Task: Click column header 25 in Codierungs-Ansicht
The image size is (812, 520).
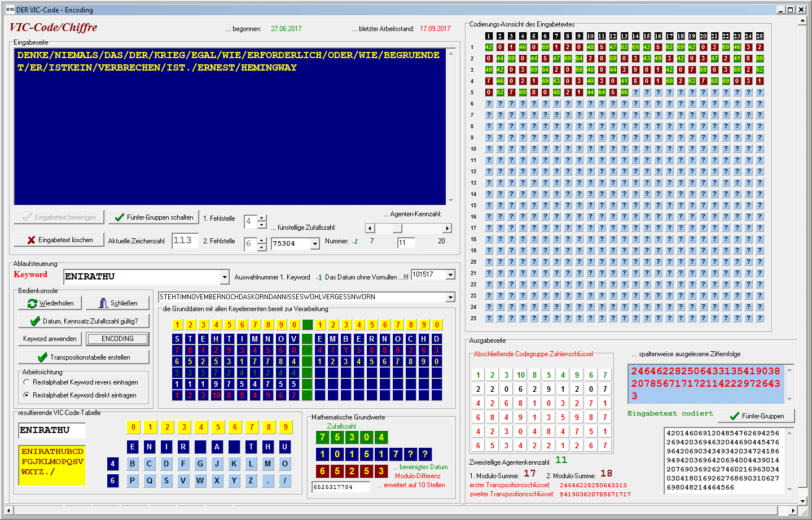Action: [x=760, y=36]
